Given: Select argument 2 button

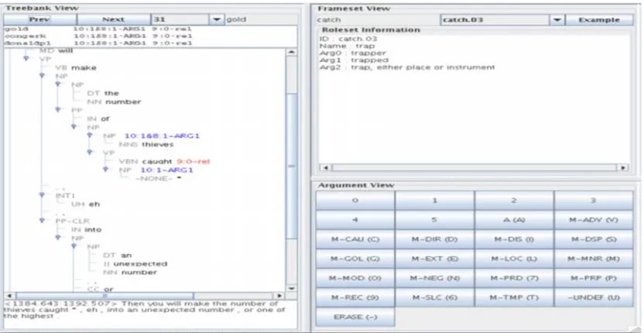Looking at the screenshot, I should [514, 201].
